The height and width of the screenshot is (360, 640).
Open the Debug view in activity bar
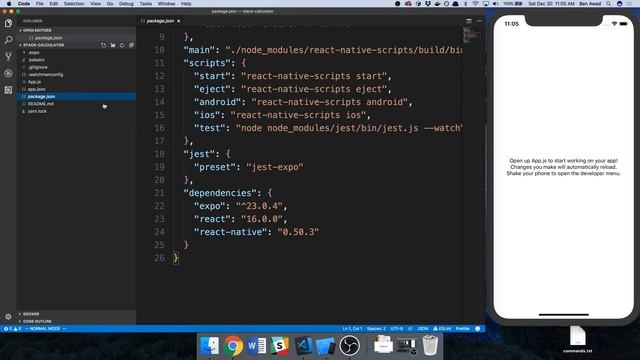(x=8, y=73)
